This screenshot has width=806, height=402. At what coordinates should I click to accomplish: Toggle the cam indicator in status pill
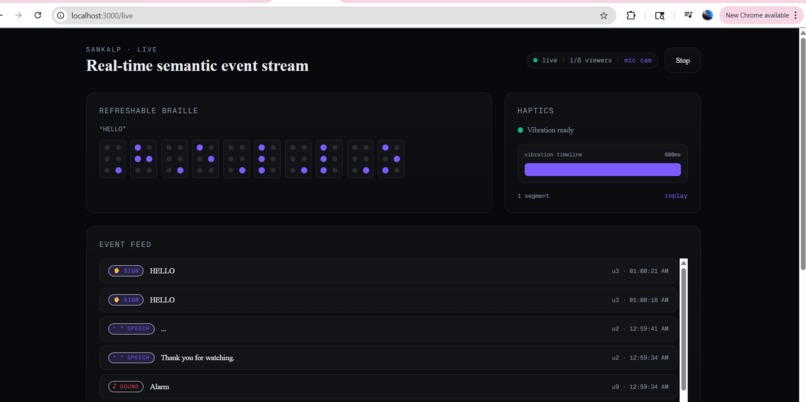click(646, 61)
